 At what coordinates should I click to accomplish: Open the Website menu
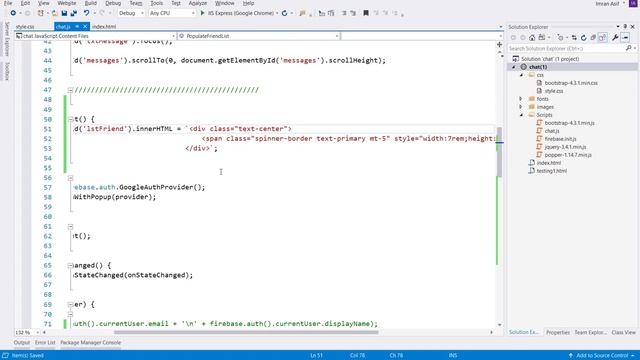tap(67, 3)
